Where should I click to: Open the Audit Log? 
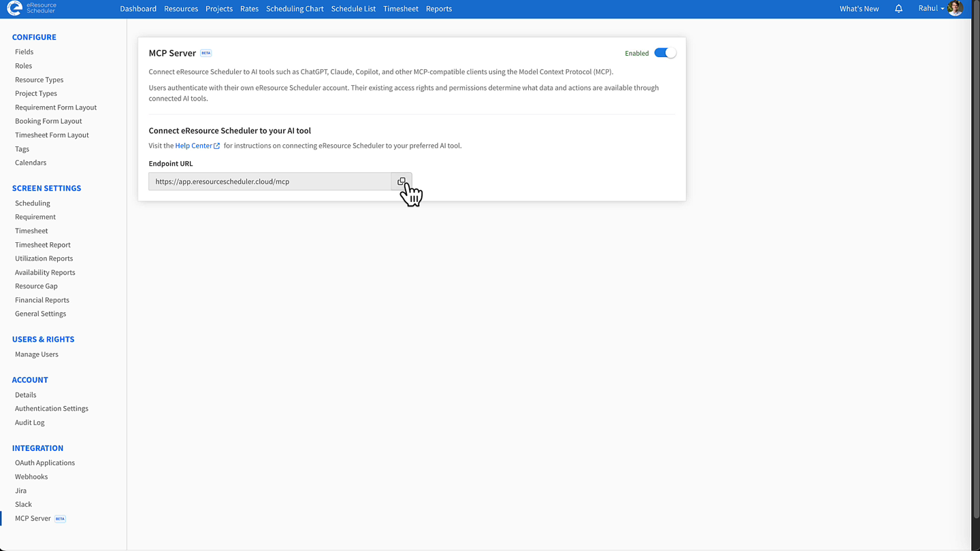[30, 422]
